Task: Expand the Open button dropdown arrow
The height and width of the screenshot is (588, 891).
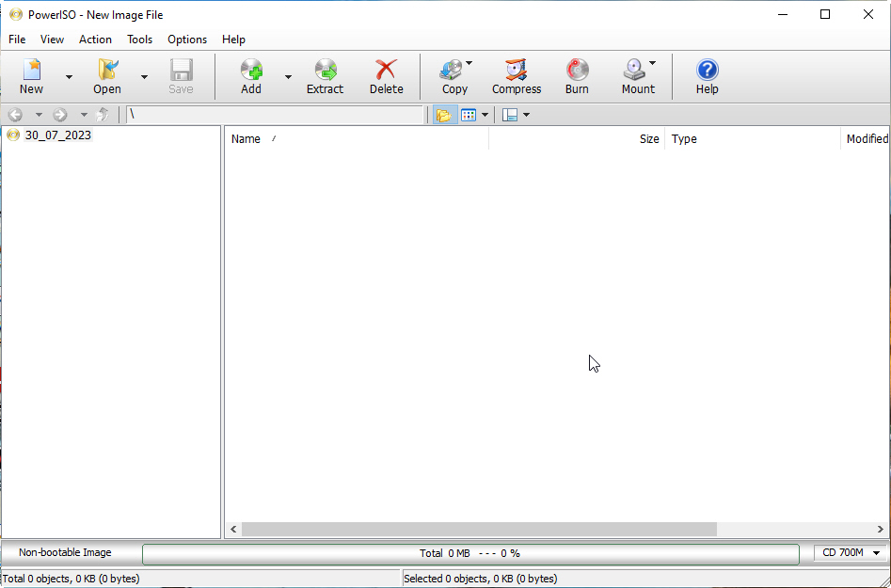Action: point(144,77)
